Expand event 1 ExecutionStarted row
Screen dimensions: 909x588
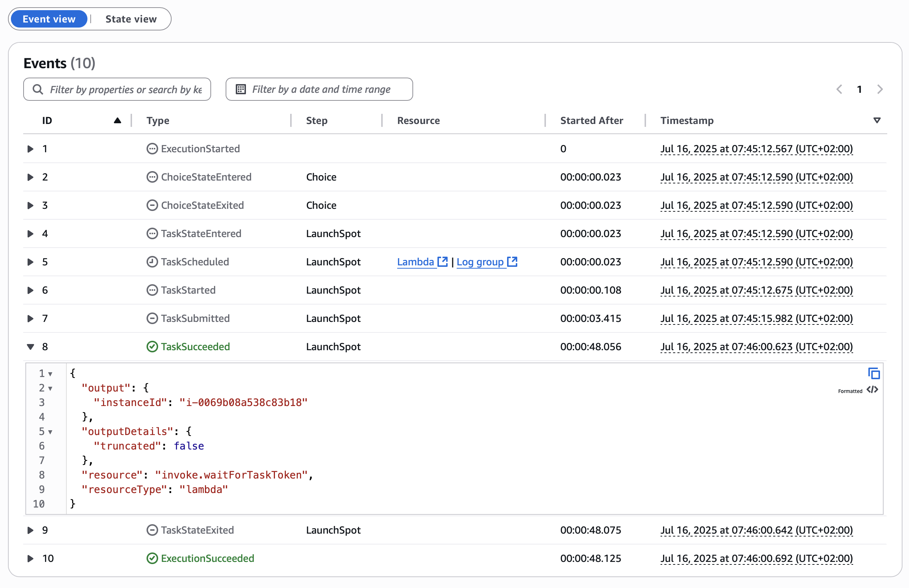pos(30,149)
